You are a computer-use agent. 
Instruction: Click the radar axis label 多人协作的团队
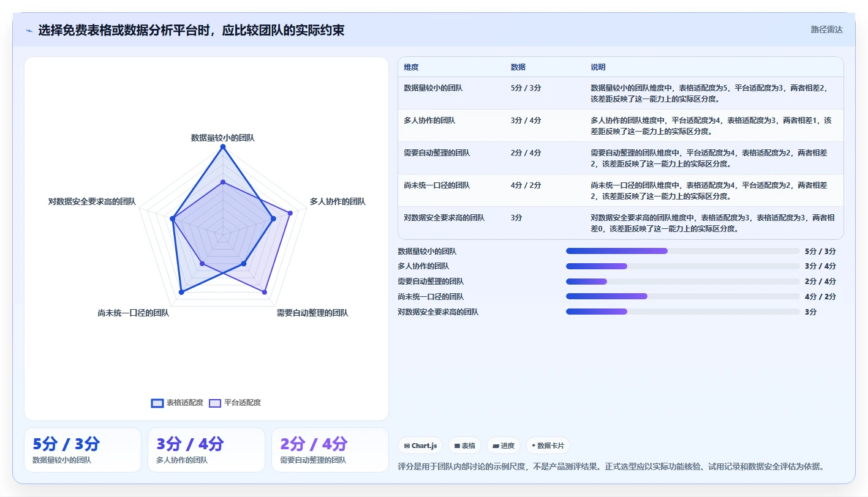(x=338, y=201)
